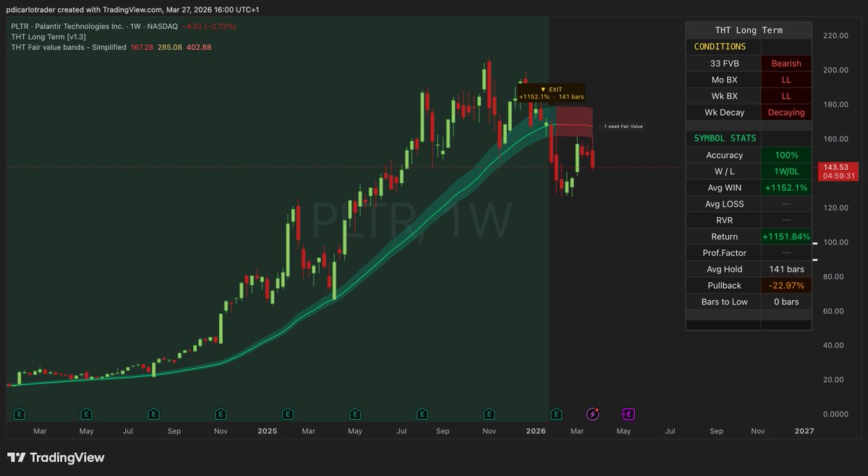Click the 180.00 price axis label
The height and width of the screenshot is (476, 868).
coord(835,104)
